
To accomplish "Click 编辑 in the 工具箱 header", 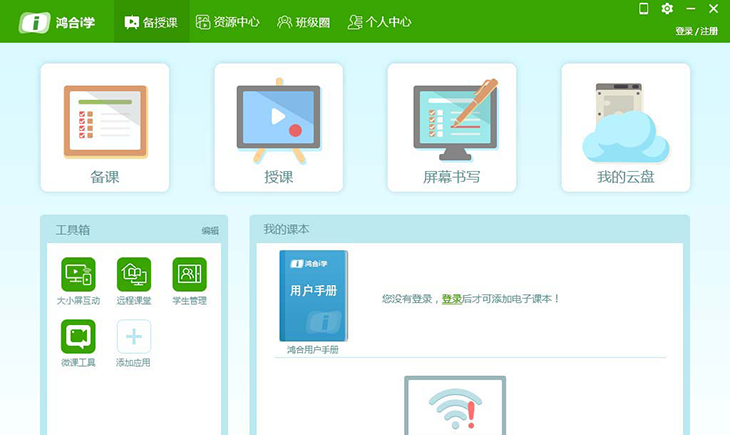I will pos(210,230).
